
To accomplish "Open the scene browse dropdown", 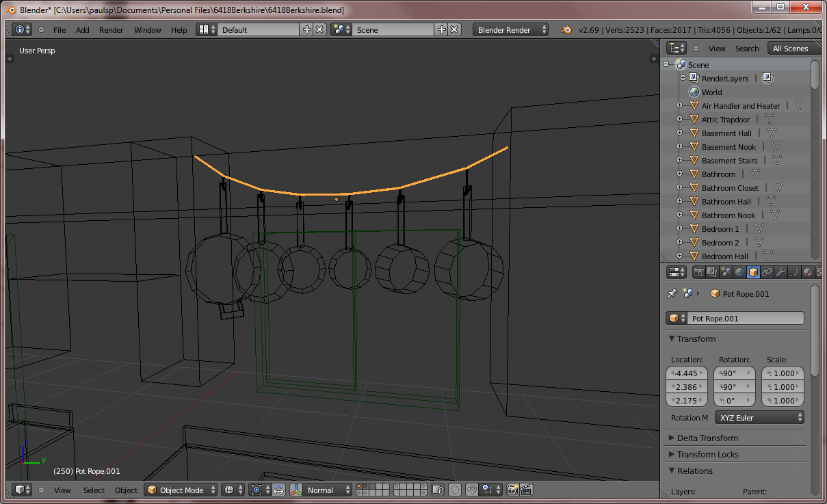I will 341,29.
